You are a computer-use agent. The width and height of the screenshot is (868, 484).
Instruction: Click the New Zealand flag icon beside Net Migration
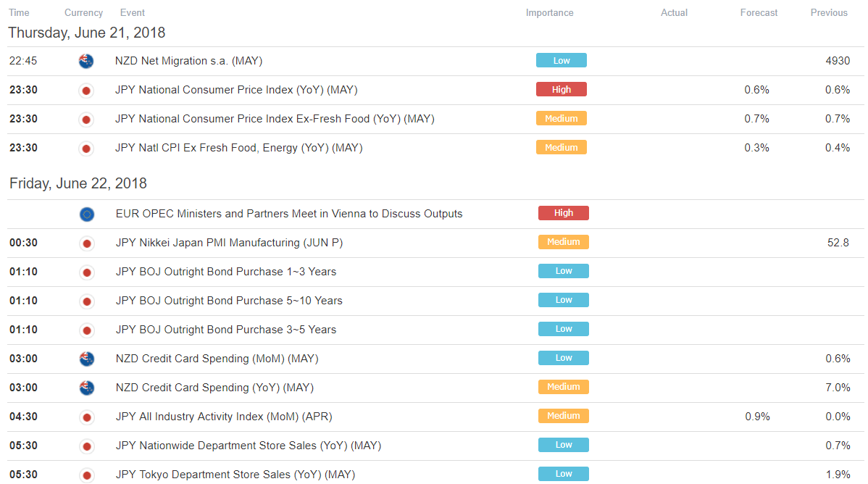(85, 61)
